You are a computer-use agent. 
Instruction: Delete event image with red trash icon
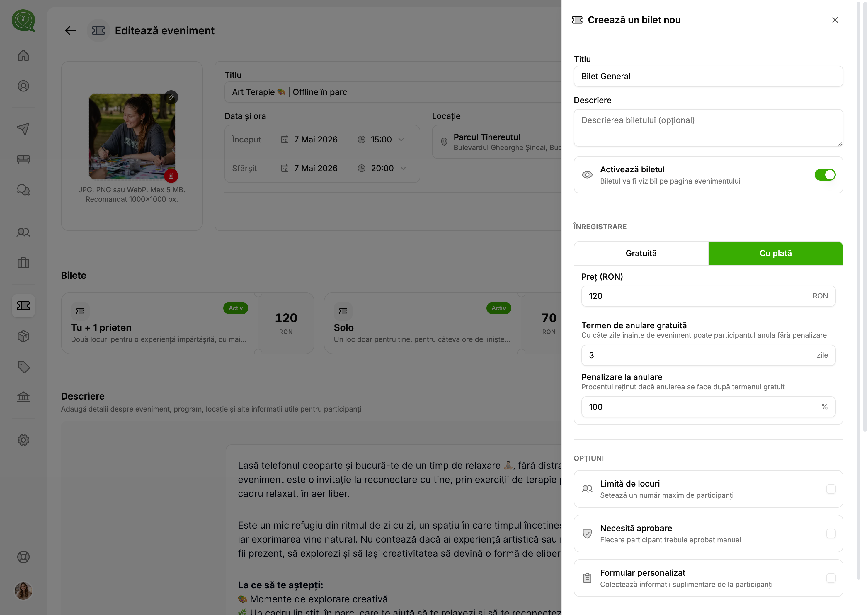point(171,176)
